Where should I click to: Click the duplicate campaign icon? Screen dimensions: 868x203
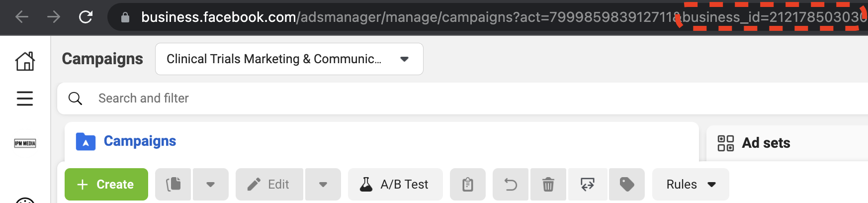tap(173, 184)
